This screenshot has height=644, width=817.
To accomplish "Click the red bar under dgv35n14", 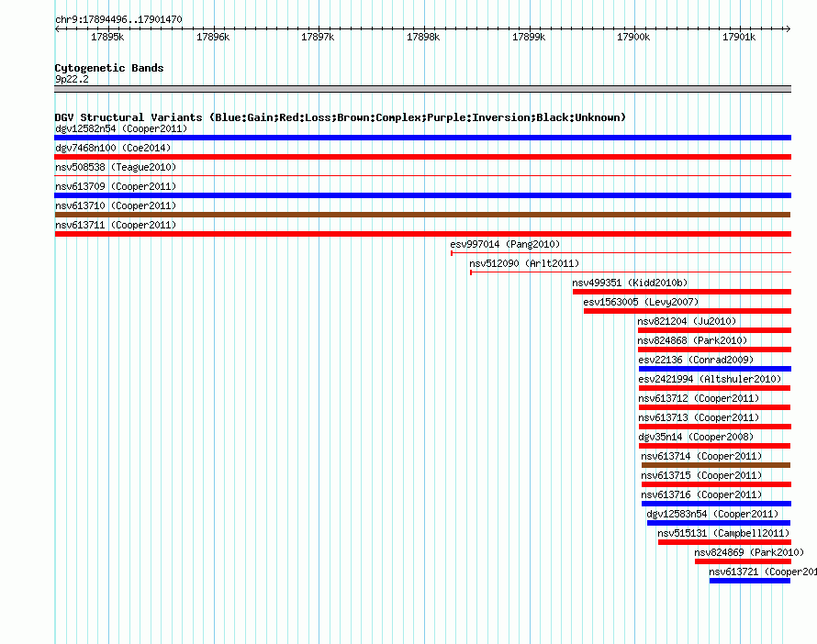I will coord(715,446).
